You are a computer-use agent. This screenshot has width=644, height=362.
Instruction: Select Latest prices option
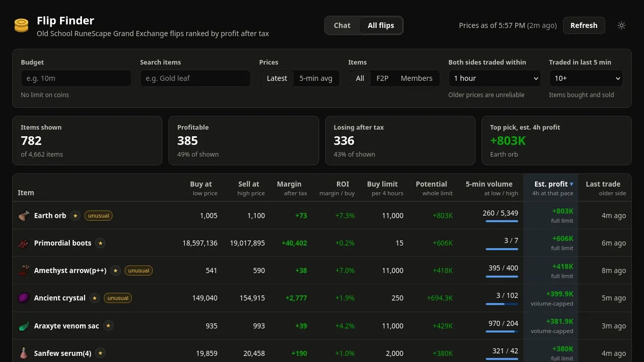tap(277, 78)
